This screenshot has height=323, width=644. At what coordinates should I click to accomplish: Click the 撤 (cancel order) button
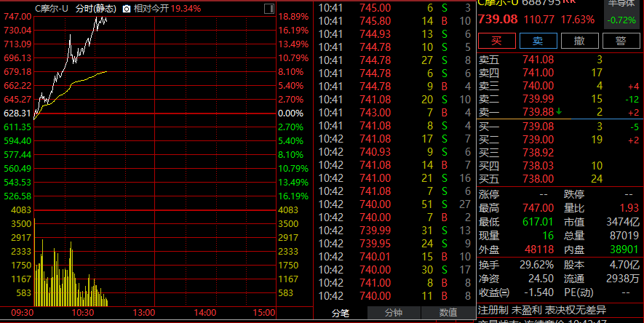tap(579, 40)
